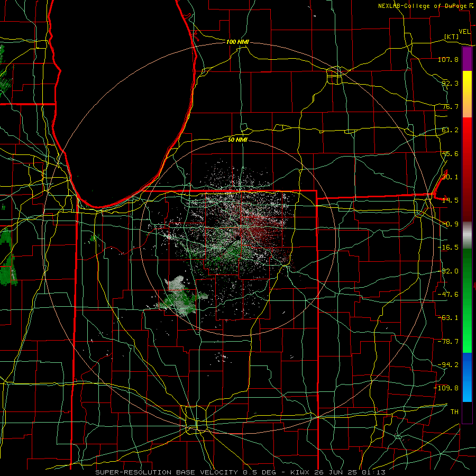
Task: Click the [KT] units label
Action: point(452,36)
